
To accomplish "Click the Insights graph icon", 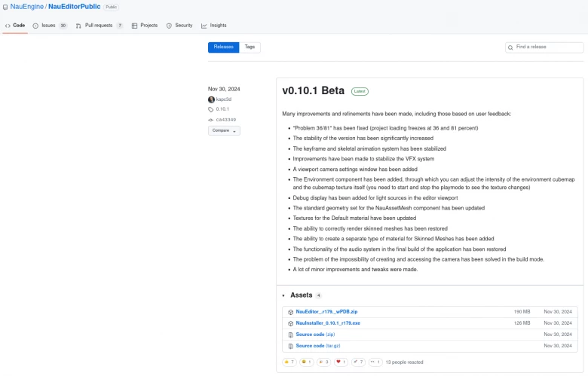I will [204, 26].
